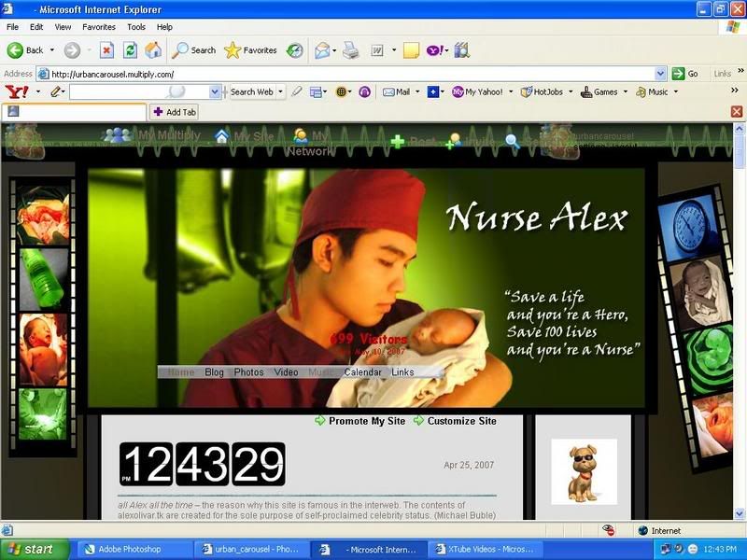Click the baby photo in left filmstrip
The image size is (747, 560).
43,349
